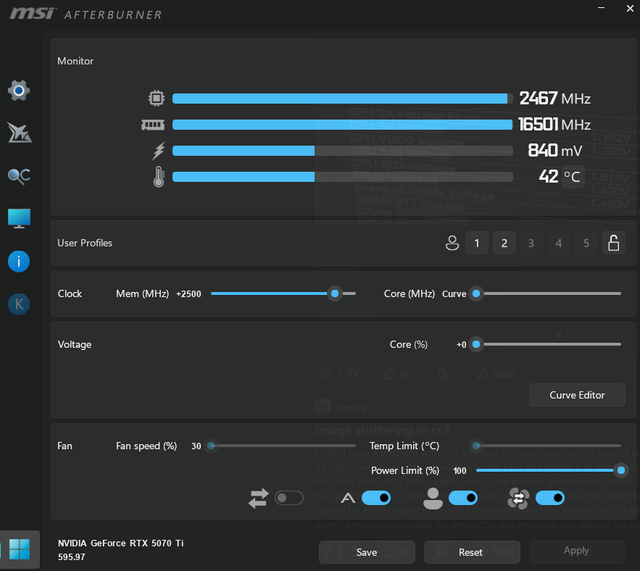Open the Curve Editor

(x=577, y=395)
